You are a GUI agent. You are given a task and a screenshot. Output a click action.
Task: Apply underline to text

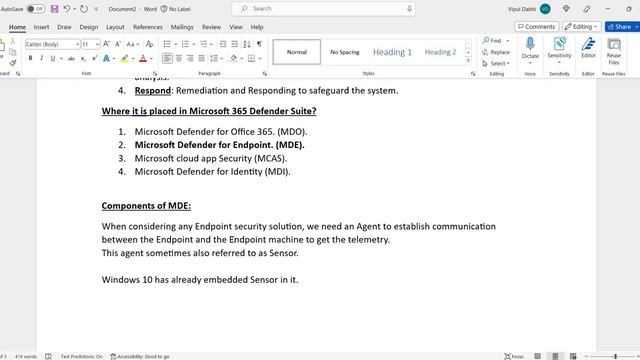53,58
